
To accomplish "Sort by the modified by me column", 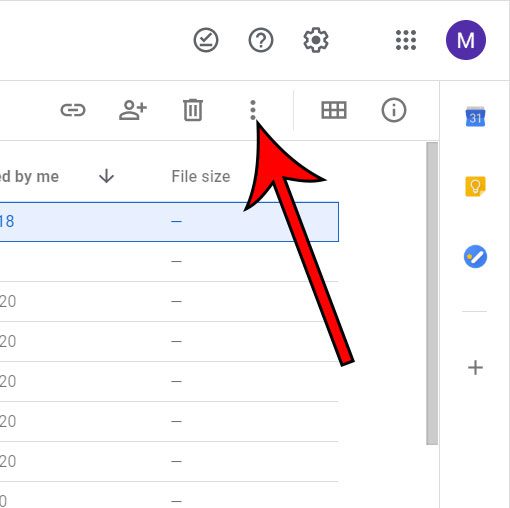I will click(29, 176).
